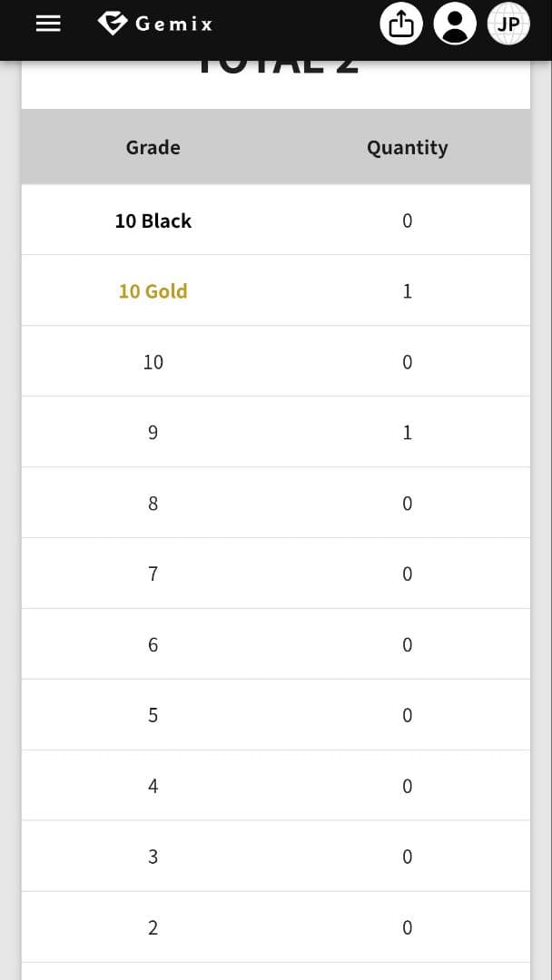552x980 pixels.
Task: Select the Grade column header
Action: [153, 147]
